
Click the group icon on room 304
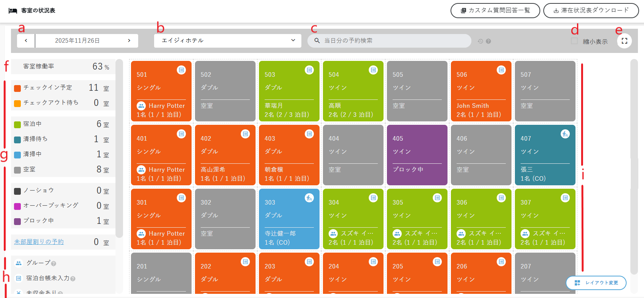[x=333, y=233]
